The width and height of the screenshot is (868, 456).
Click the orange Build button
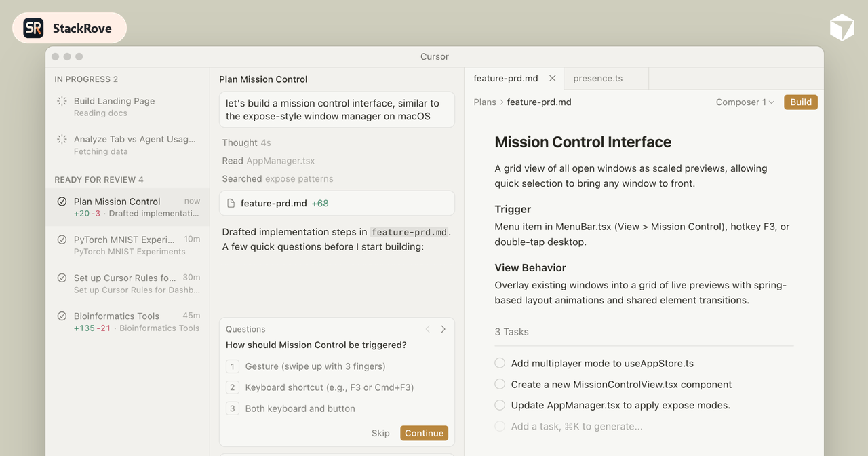800,102
